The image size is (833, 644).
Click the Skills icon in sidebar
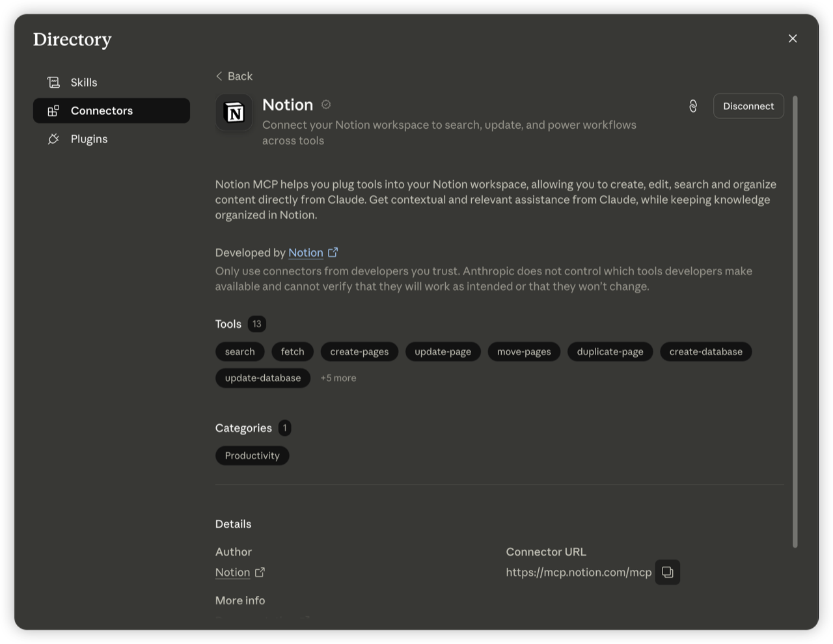[x=53, y=83]
